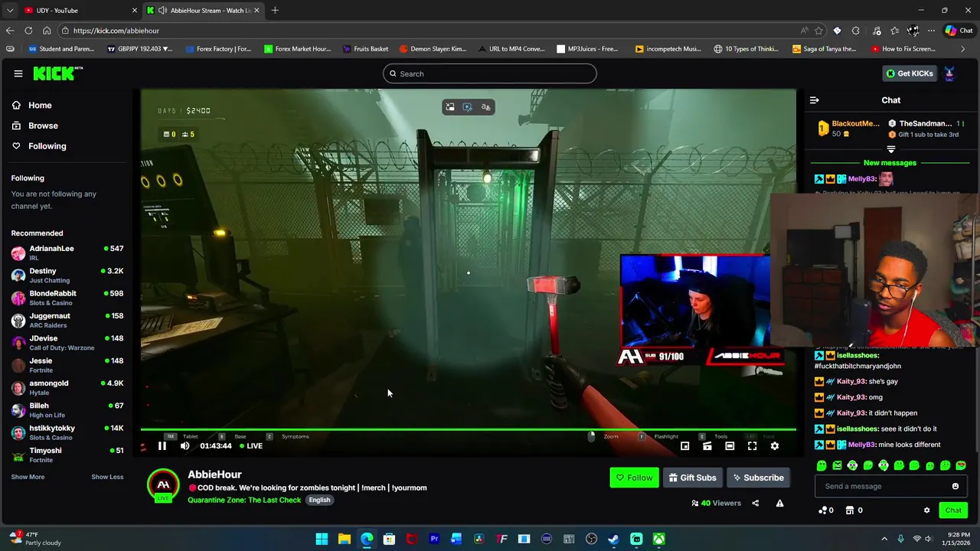Collapse the chat panel

point(815,100)
